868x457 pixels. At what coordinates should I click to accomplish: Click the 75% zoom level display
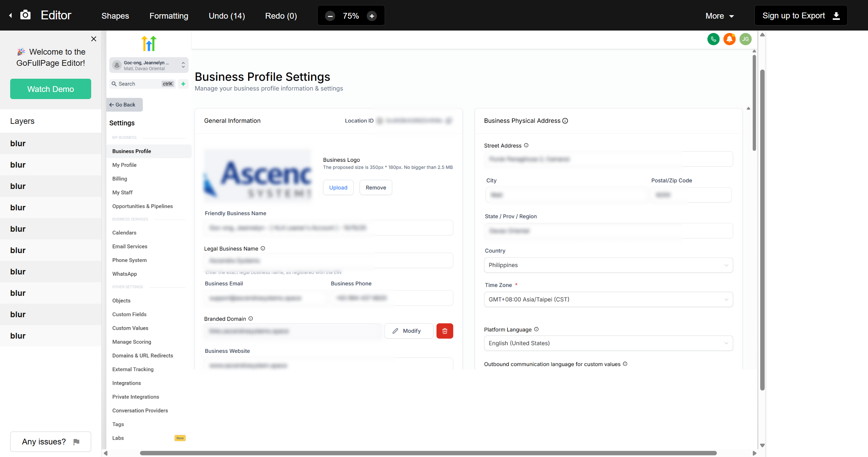click(x=351, y=16)
